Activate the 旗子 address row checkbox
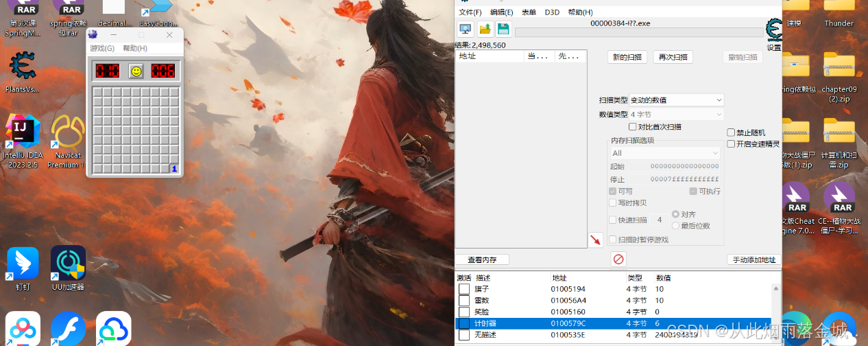This screenshot has height=346, width=868. click(x=464, y=289)
